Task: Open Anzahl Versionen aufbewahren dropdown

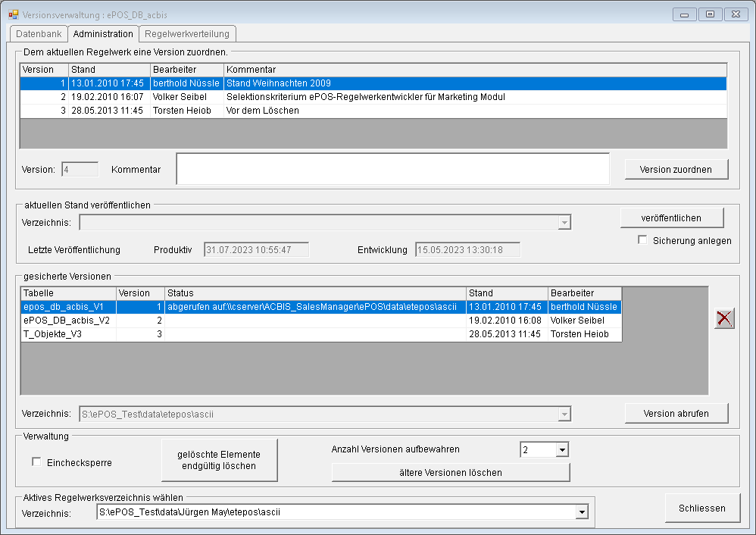Action: click(x=561, y=450)
